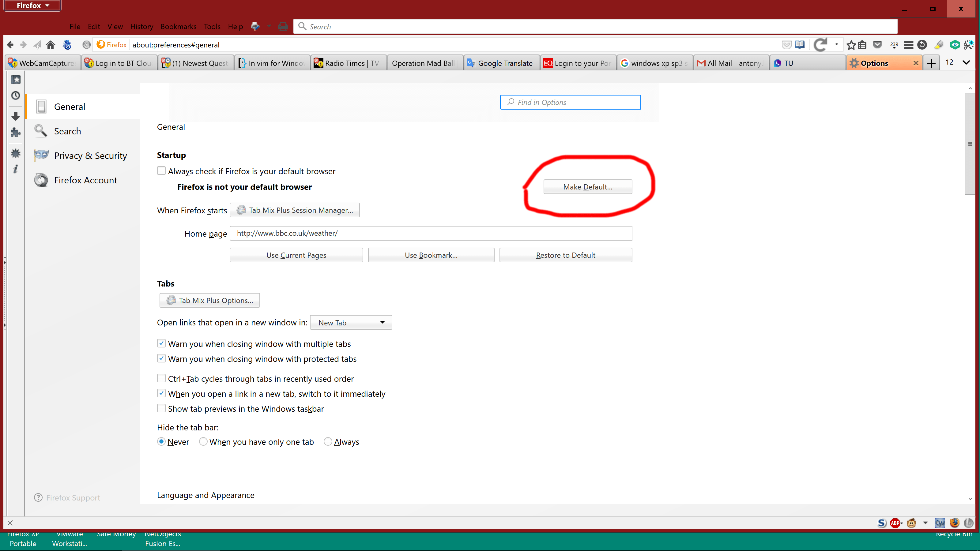Bookmark this page with the star icon

pyautogui.click(x=851, y=45)
